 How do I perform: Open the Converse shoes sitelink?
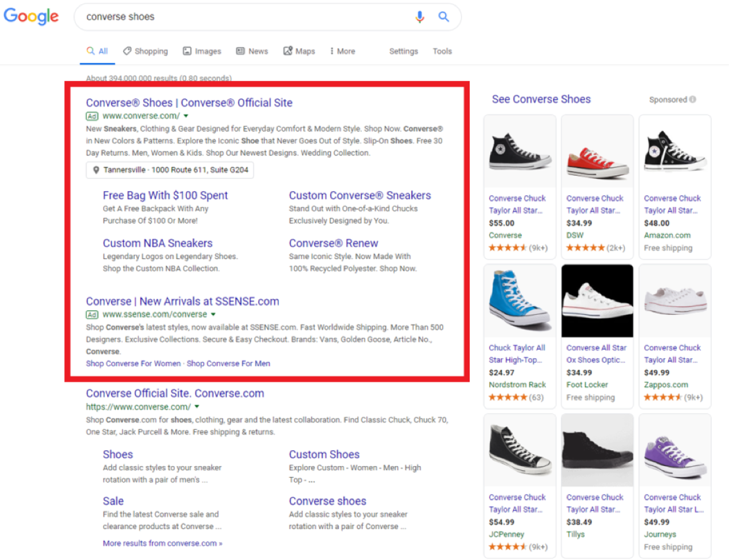tap(328, 501)
